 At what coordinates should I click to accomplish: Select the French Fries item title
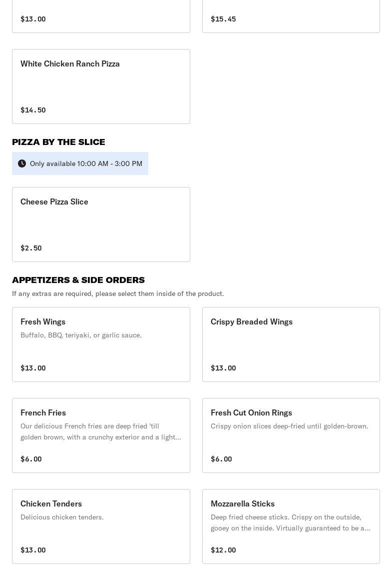point(43,413)
